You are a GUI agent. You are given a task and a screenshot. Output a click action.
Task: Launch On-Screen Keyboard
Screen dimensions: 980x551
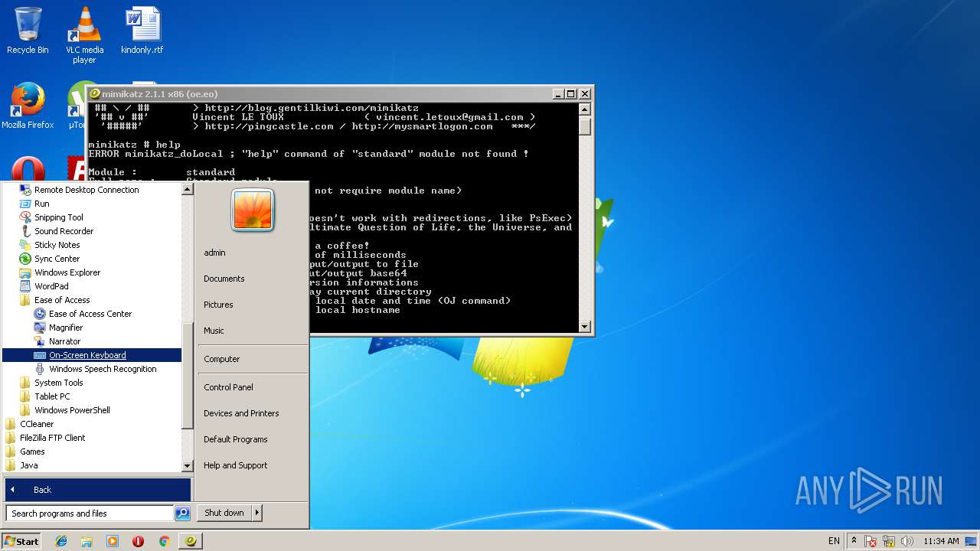coord(92,355)
